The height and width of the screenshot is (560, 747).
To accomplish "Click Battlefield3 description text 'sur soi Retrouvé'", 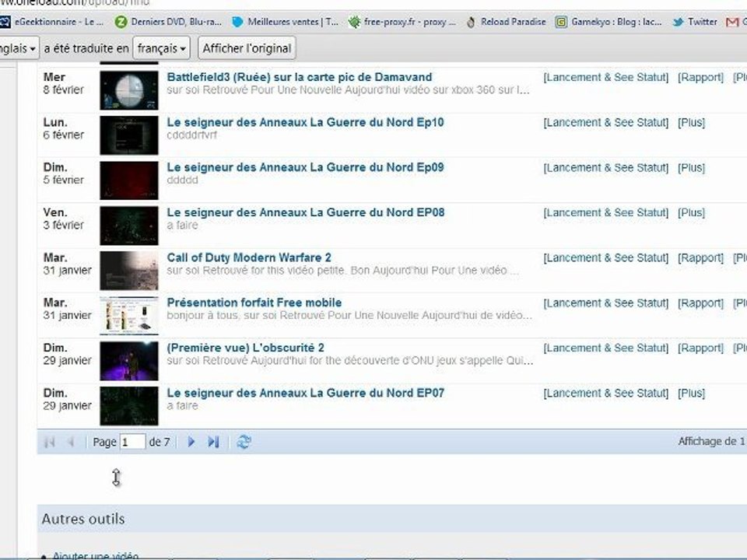I will [349, 90].
